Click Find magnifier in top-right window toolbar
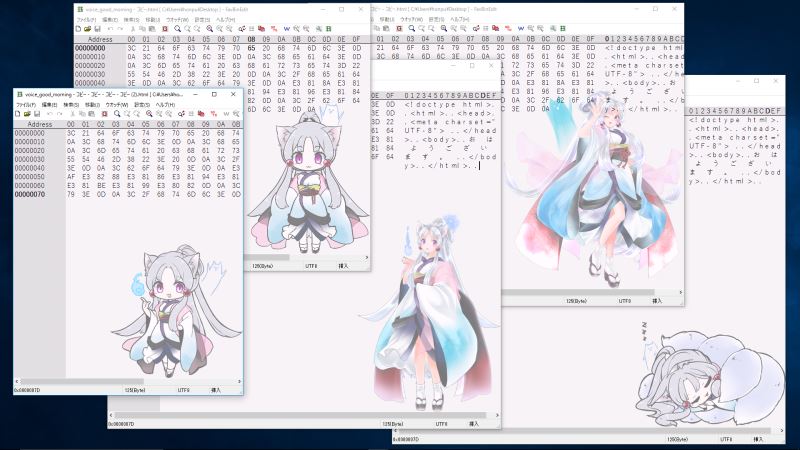800x450 pixels. [x=412, y=29]
